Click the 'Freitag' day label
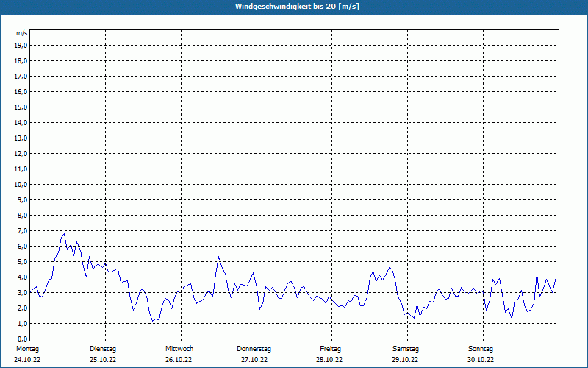This screenshot has width=588, height=368. tap(330, 349)
